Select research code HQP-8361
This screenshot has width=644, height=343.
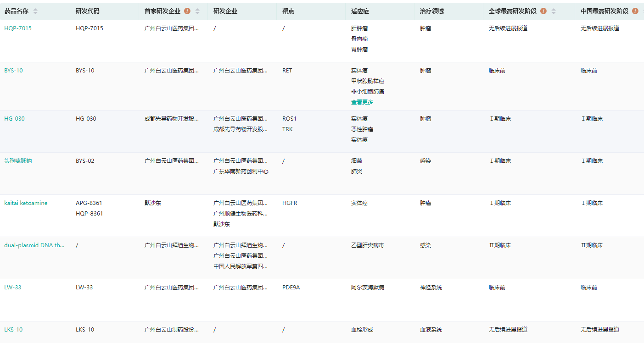(90, 214)
